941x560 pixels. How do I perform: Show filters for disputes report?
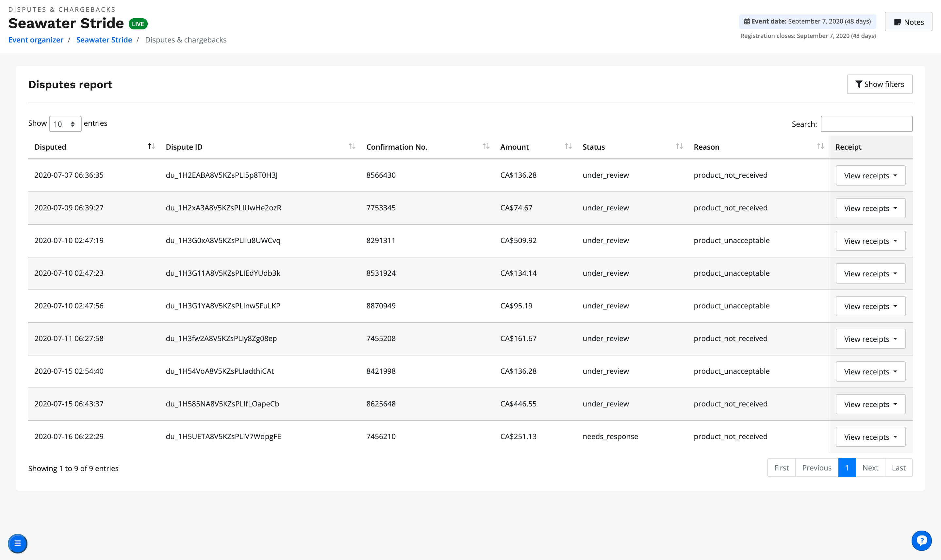(x=880, y=84)
